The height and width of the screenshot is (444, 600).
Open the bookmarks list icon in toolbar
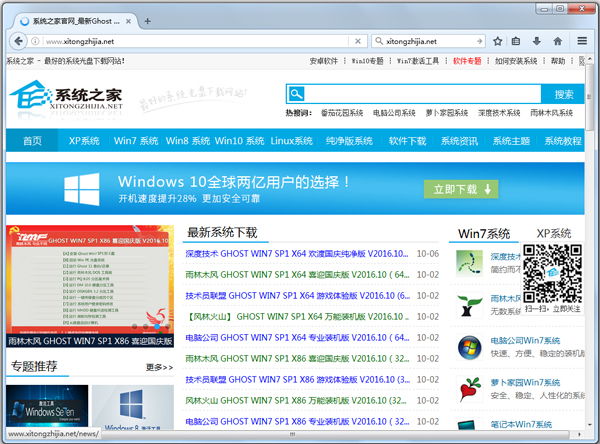(x=517, y=42)
